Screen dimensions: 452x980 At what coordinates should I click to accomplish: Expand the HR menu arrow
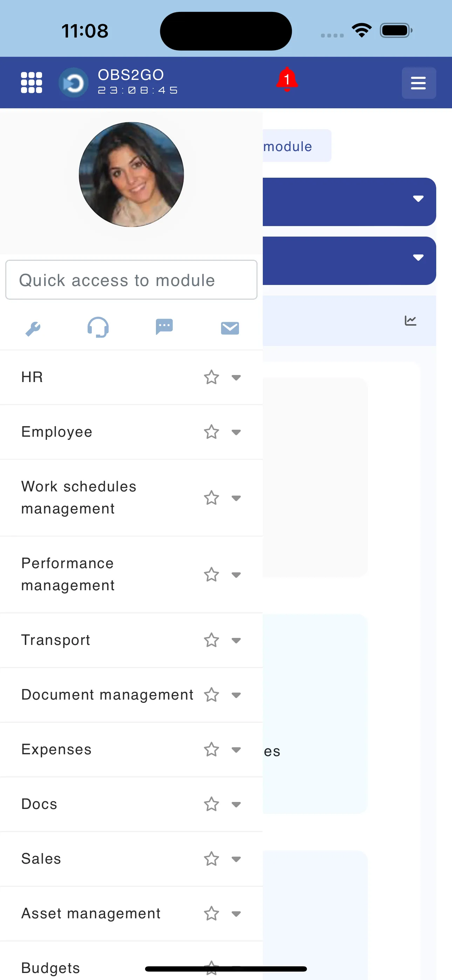click(236, 377)
